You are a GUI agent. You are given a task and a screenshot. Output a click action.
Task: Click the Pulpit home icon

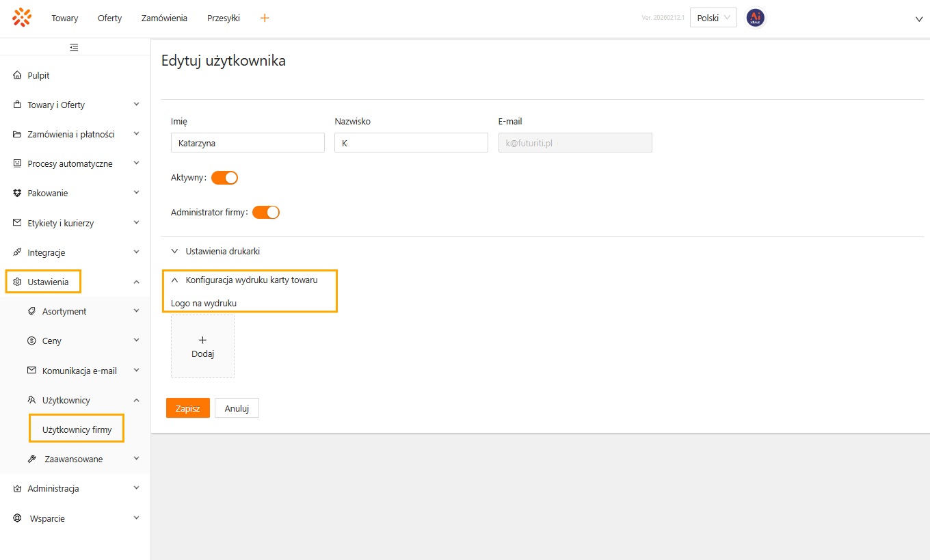(x=18, y=75)
